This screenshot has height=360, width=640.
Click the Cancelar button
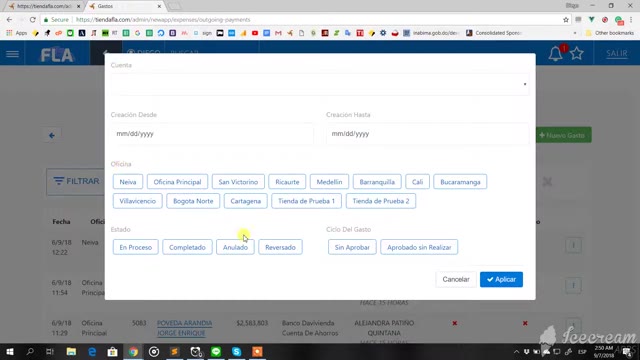(x=456, y=280)
